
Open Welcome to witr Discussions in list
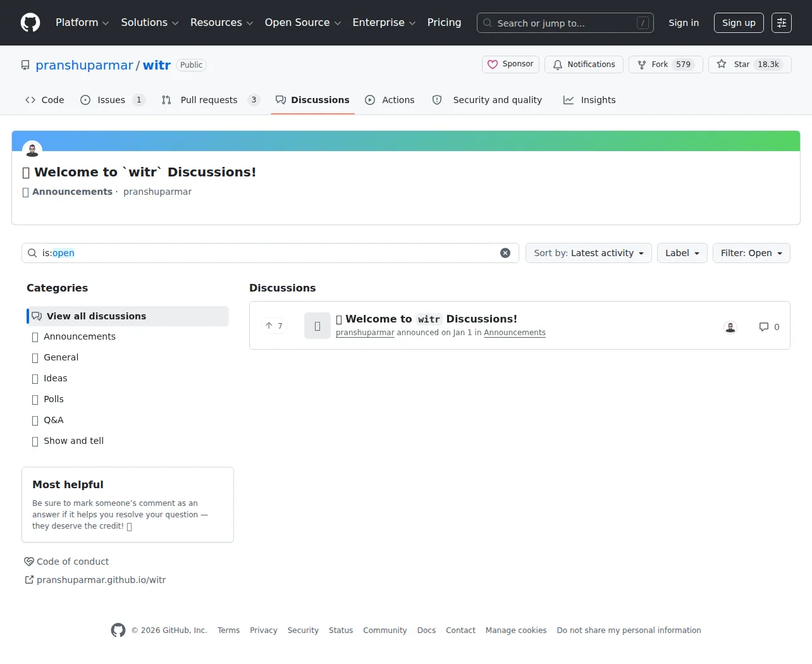pos(427,319)
